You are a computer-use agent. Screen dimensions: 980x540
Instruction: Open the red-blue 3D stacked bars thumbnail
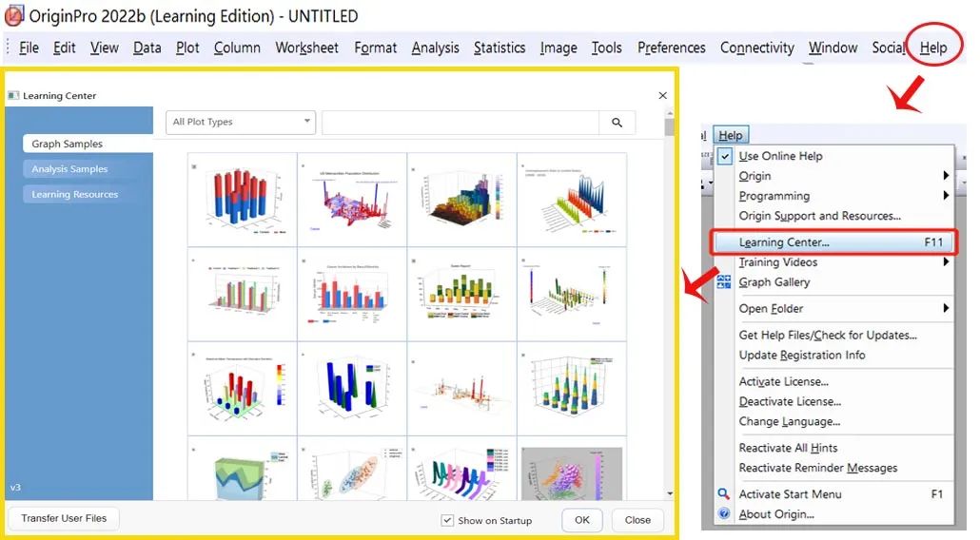243,200
